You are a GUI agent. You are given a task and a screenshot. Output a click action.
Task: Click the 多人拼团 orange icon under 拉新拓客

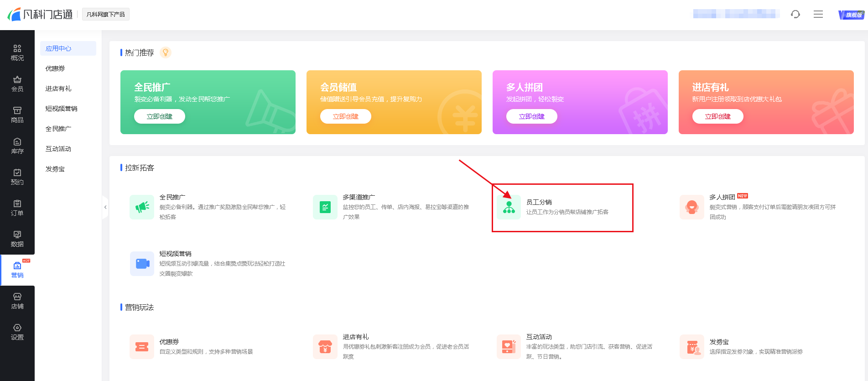pyautogui.click(x=692, y=207)
